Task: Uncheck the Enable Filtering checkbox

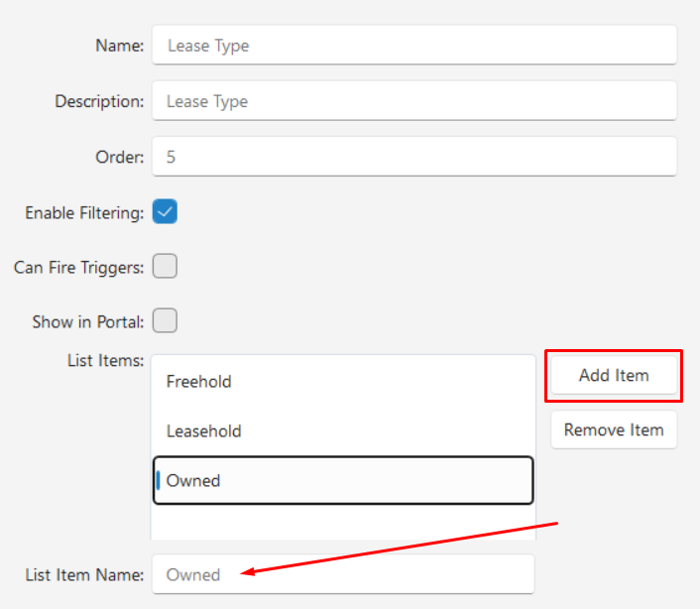Action: tap(165, 211)
